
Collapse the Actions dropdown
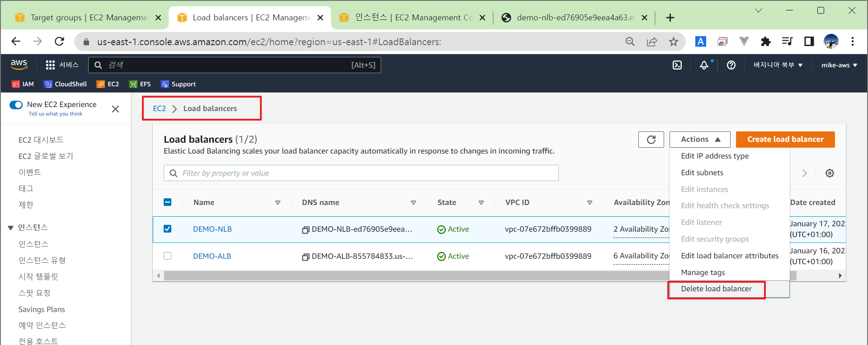click(x=700, y=140)
